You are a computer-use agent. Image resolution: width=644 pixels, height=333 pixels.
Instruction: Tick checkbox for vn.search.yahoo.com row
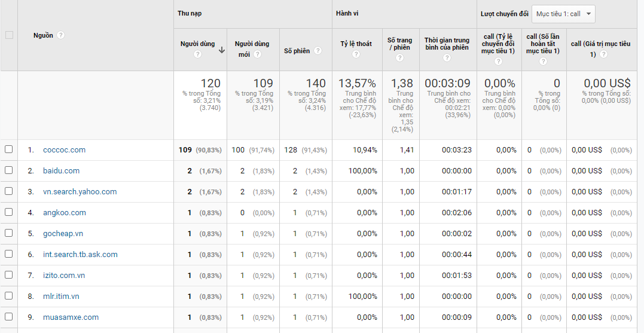tap(8, 191)
